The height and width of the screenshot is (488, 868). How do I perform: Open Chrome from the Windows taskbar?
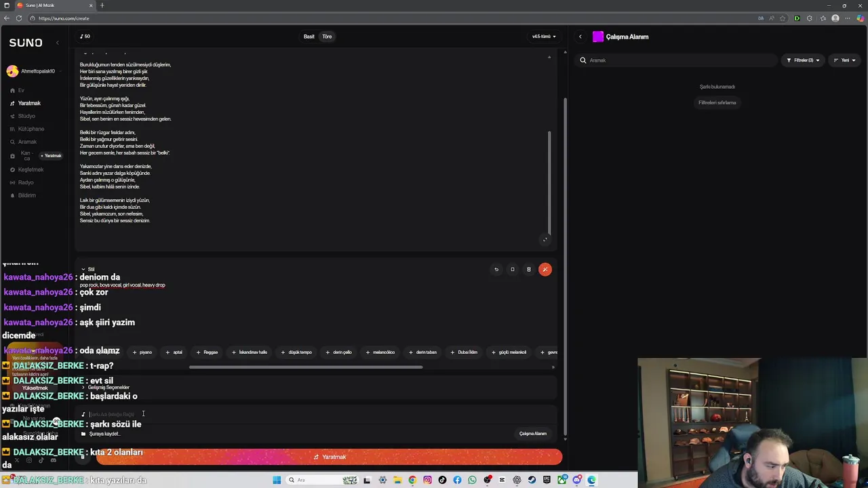(412, 480)
